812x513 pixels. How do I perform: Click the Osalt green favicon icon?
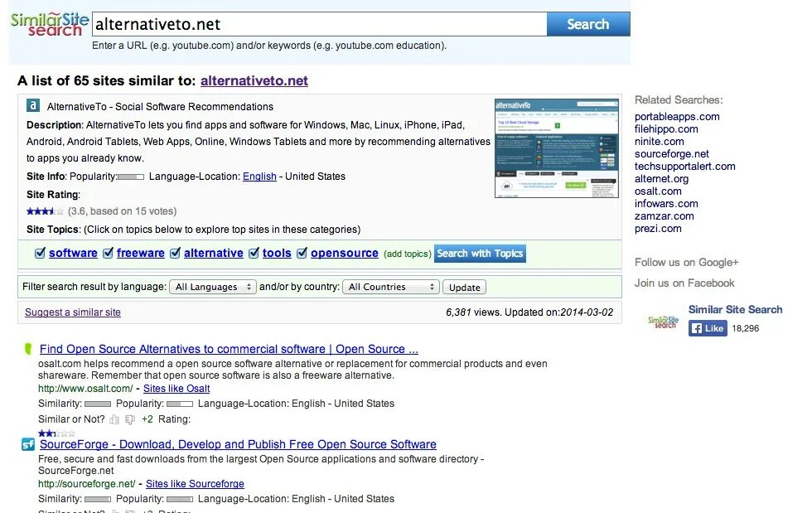(x=28, y=349)
